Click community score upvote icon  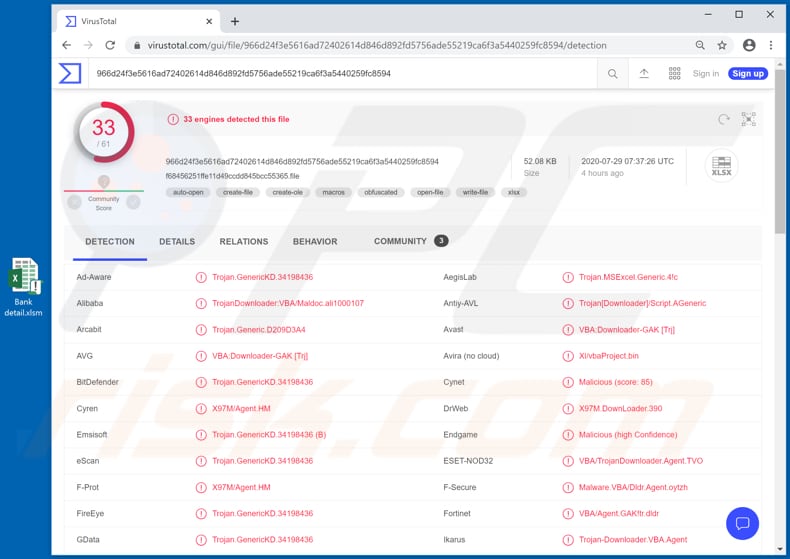tap(133, 202)
